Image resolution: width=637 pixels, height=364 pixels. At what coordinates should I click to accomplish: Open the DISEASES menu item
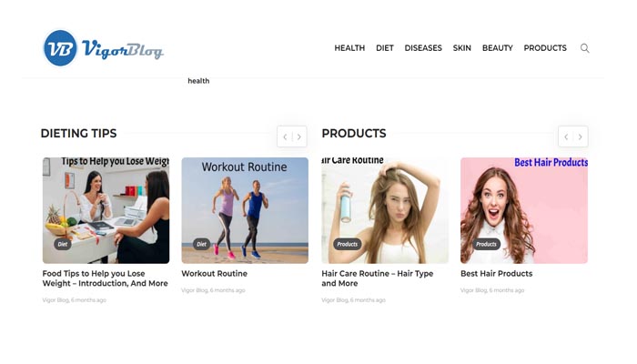point(423,48)
